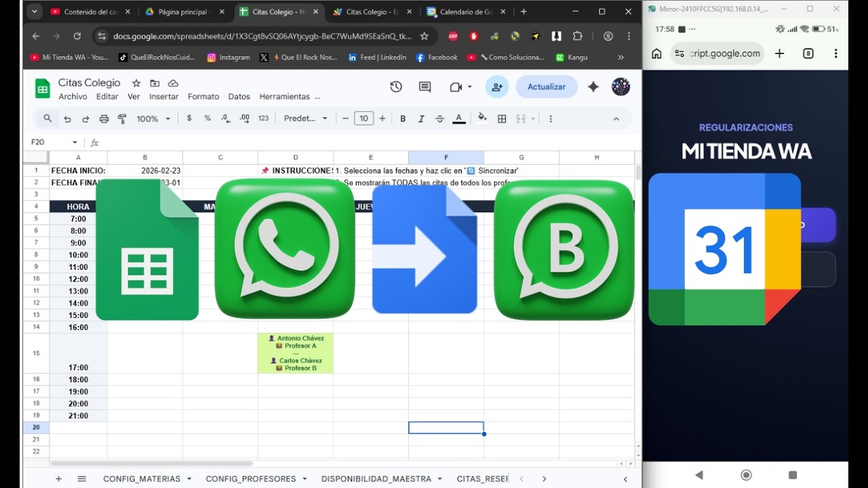
Task: Check the cloud save status icon
Action: pyautogui.click(x=173, y=83)
